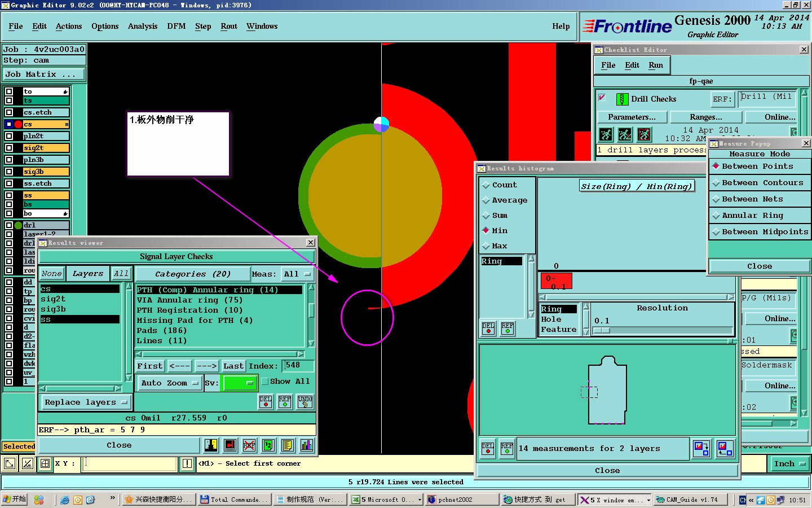Open the Rout menu
The height and width of the screenshot is (508, 812).
(229, 27)
